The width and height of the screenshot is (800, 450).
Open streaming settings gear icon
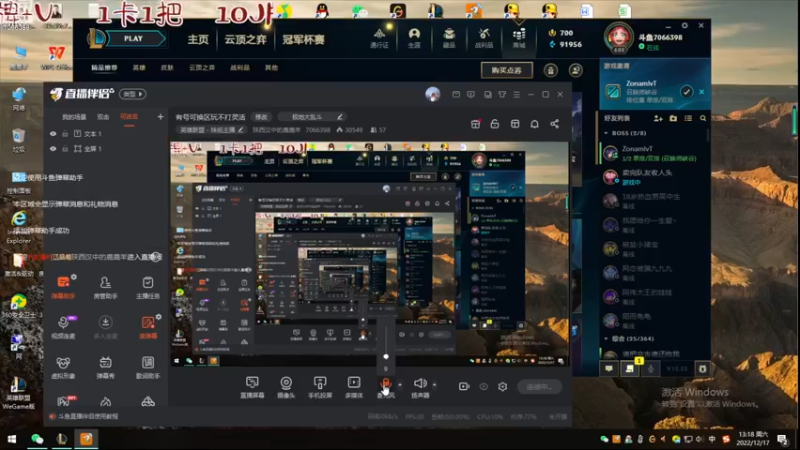click(503, 387)
